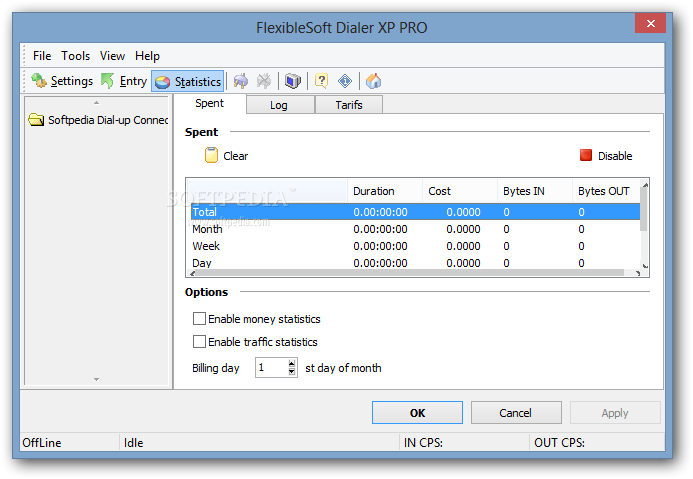Click the OffLine status bar text
The width and height of the screenshot is (693, 479).
click(42, 443)
